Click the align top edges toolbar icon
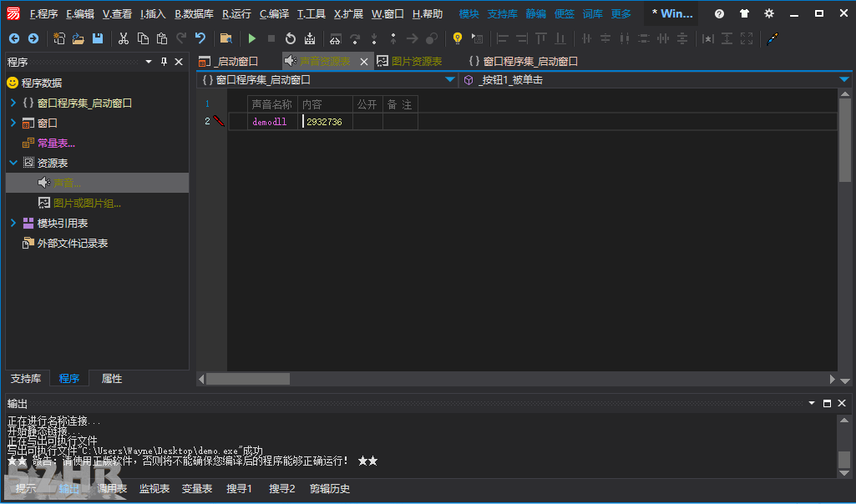Viewport: 856px width, 504px height. pos(541,38)
